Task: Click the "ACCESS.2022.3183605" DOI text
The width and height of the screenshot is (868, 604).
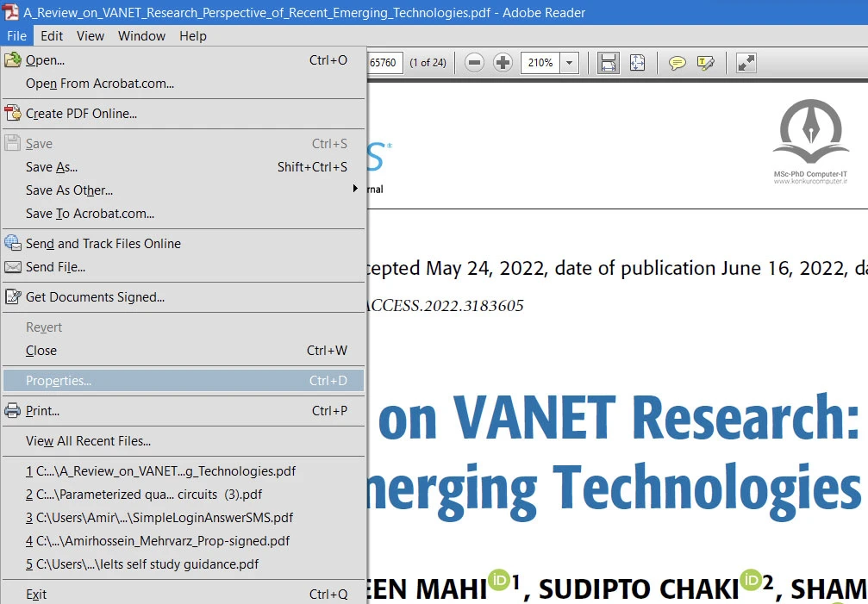Action: pos(445,306)
